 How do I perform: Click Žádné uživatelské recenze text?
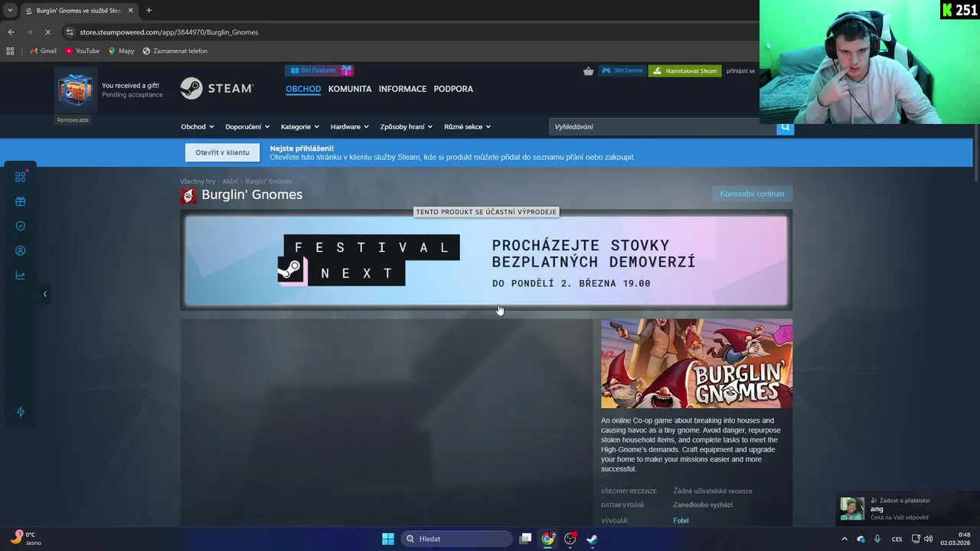pos(713,491)
